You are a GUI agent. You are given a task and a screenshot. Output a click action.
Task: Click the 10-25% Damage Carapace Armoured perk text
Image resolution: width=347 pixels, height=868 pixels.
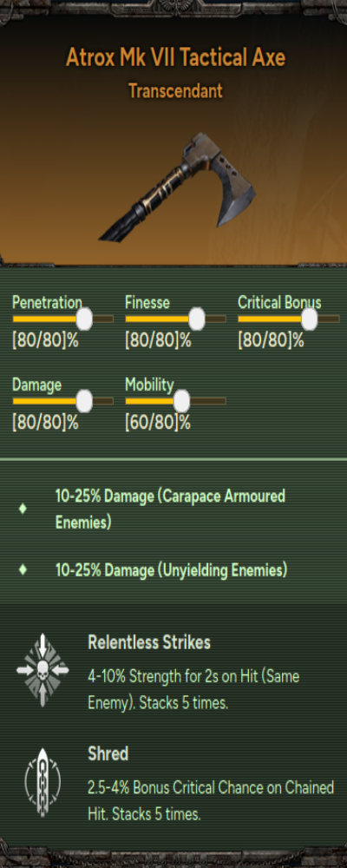tap(170, 509)
